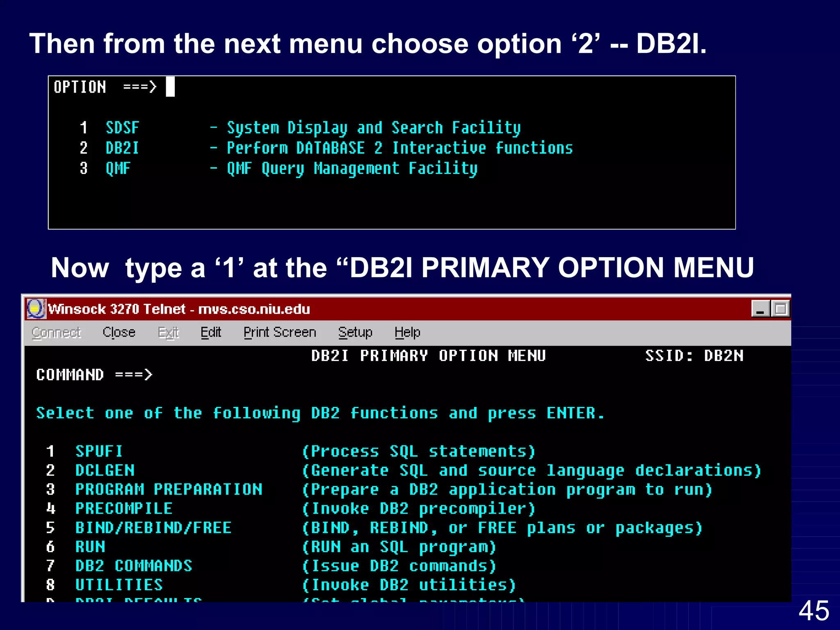The height and width of the screenshot is (630, 840).
Task: Click the SPUFI option
Action: 99,451
